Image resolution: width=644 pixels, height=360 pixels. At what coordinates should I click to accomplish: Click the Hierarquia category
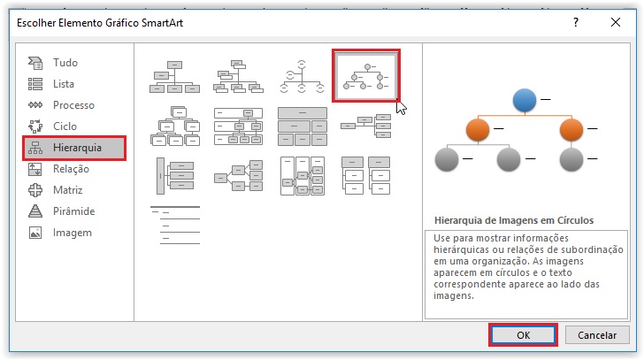pyautogui.click(x=74, y=148)
